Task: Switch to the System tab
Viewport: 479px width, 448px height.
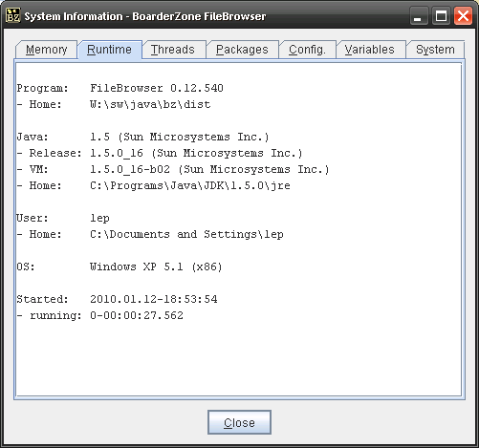Action: [435, 50]
